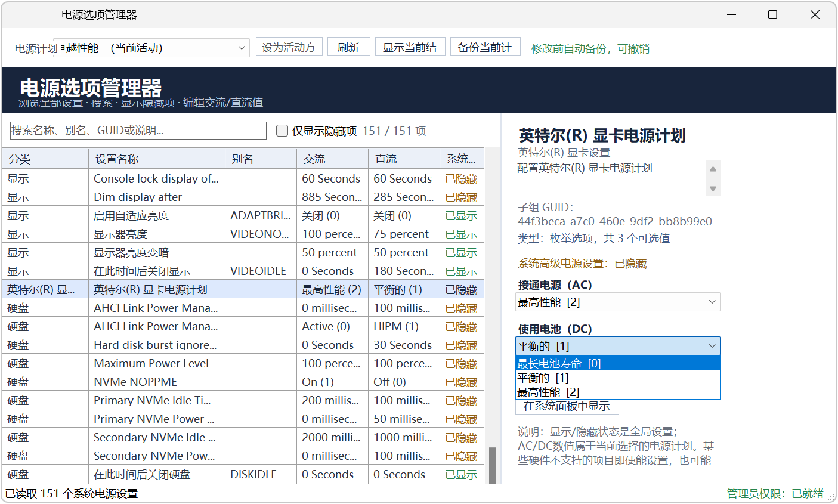The image size is (838, 504).
Task: Click the 已读取 151 个系统电源设置 status text
Action: click(72, 493)
